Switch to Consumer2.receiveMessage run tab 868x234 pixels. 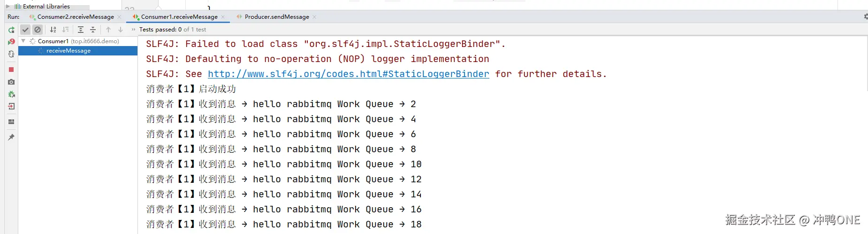76,17
